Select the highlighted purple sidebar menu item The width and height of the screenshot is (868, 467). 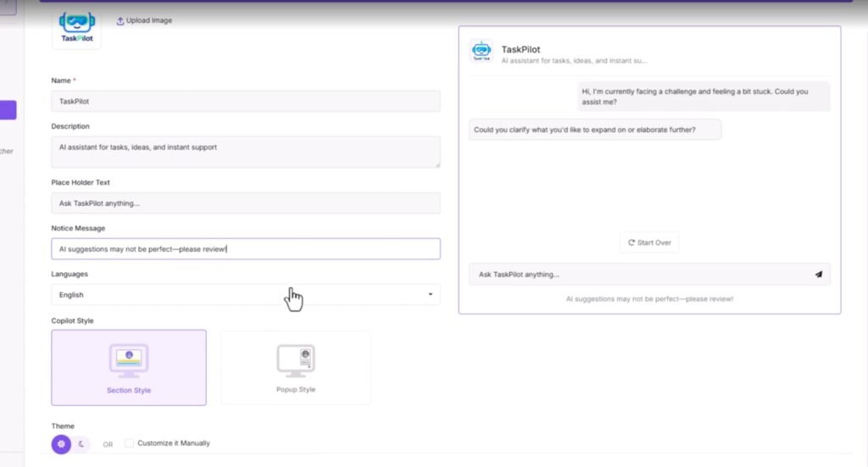click(x=8, y=110)
